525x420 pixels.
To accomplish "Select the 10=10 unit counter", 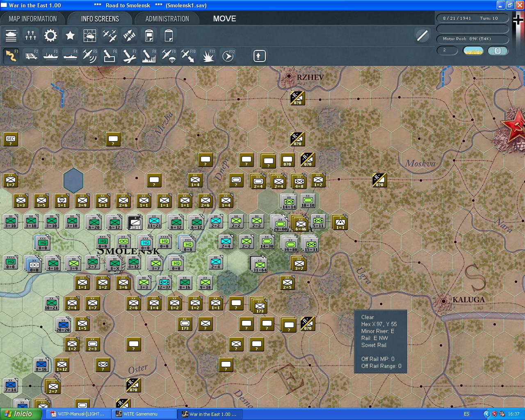I will (308, 201).
